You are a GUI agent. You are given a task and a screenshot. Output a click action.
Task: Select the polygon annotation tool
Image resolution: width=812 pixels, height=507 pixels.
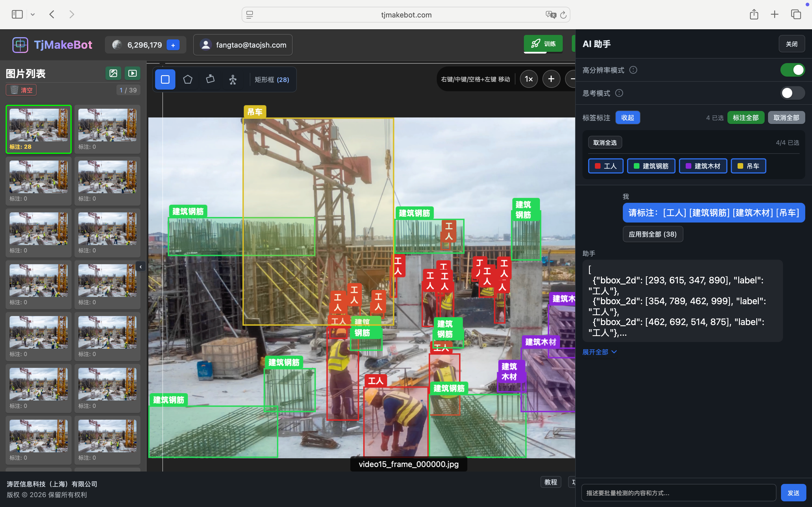[187, 79]
